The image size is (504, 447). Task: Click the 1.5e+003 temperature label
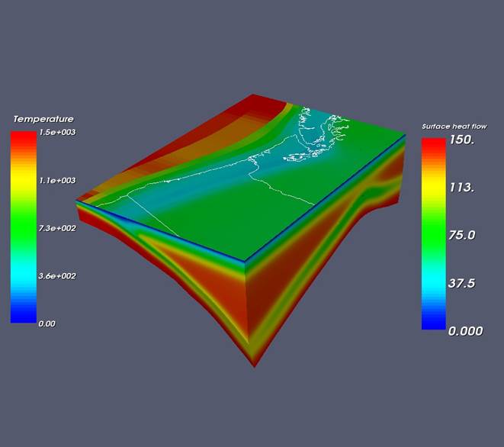57,132
